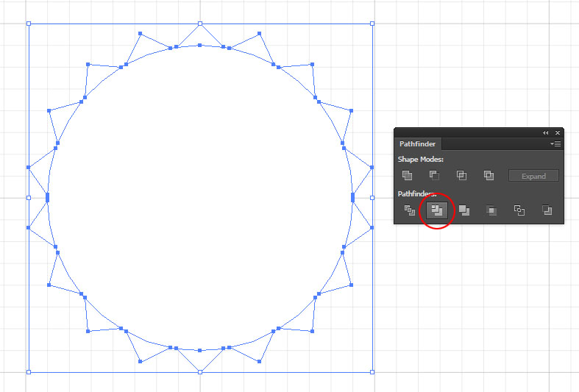Image resolution: width=579 pixels, height=392 pixels.
Task: Click the bottom-right bounding box handle
Action: 372,372
